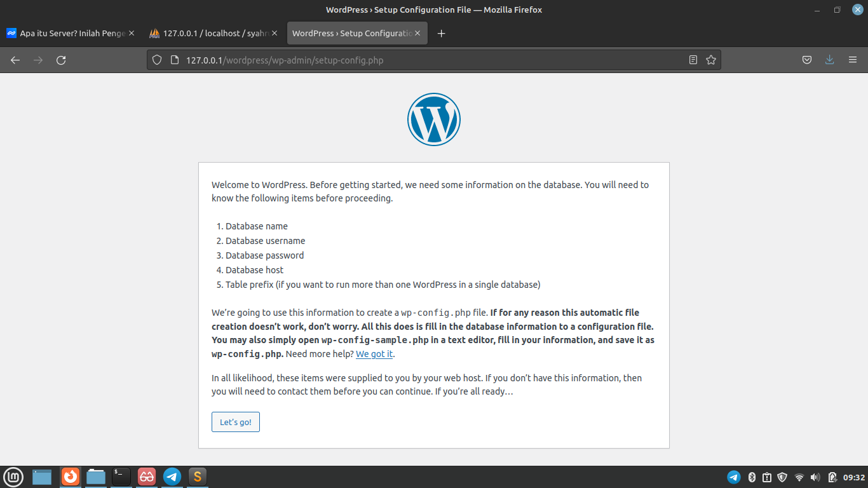The width and height of the screenshot is (868, 488).
Task: Bookmark this page with the star icon
Action: point(711,60)
